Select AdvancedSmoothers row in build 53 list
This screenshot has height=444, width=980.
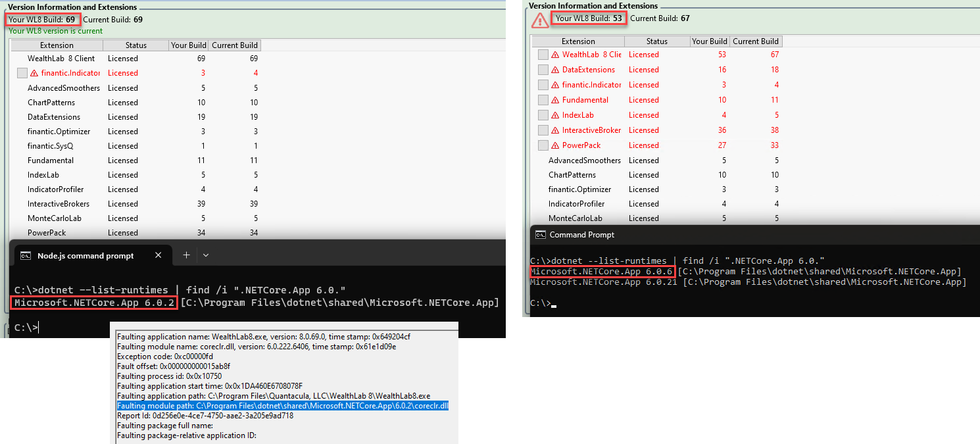pos(656,160)
